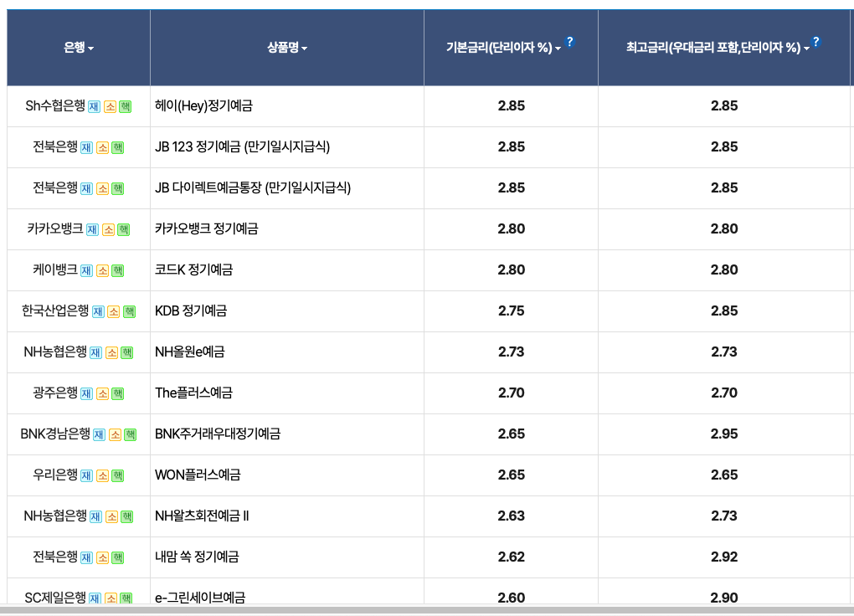Select product BNK주거래우대정기예금

click(x=218, y=434)
